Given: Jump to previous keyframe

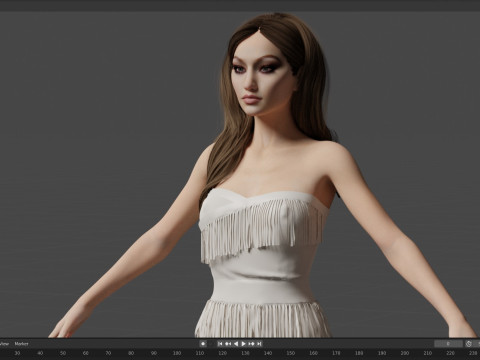Looking at the screenshot, I should click(x=228, y=344).
